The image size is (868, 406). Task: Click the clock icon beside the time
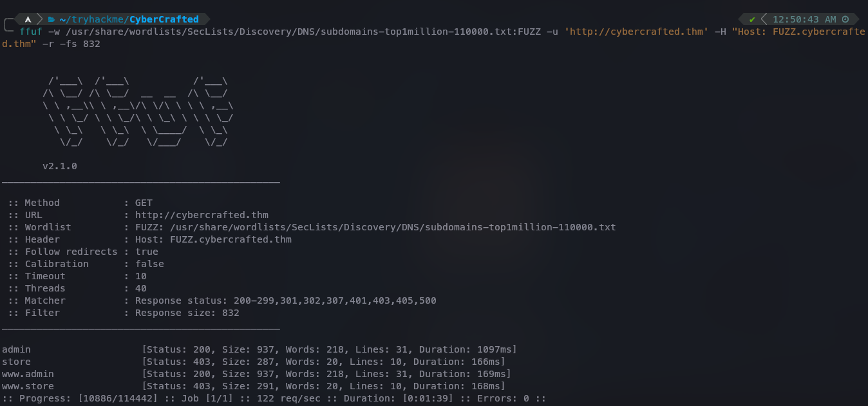[x=845, y=19]
